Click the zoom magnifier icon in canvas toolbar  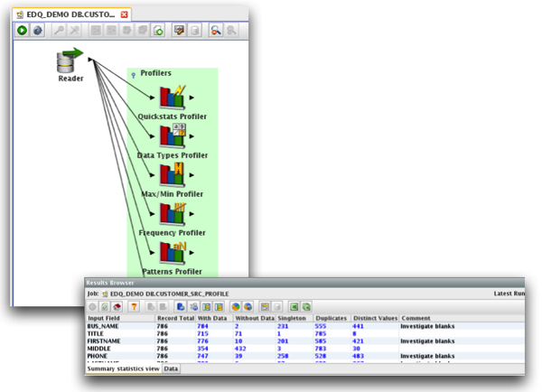(x=215, y=31)
